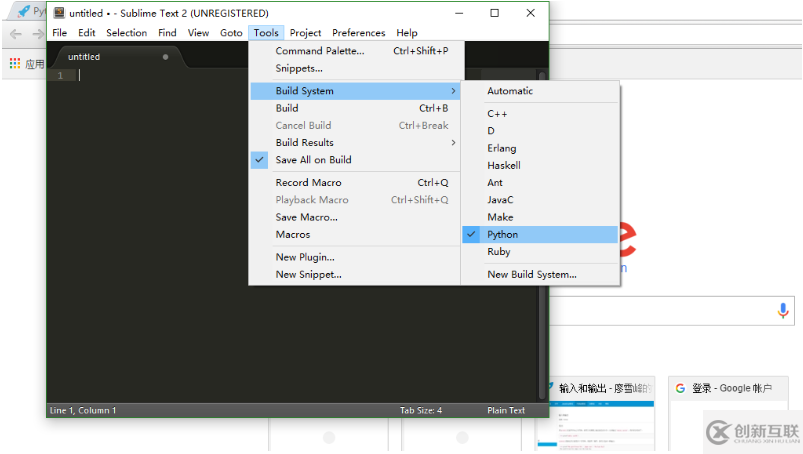
Task: Choose New Plugin... entry
Action: point(355,257)
